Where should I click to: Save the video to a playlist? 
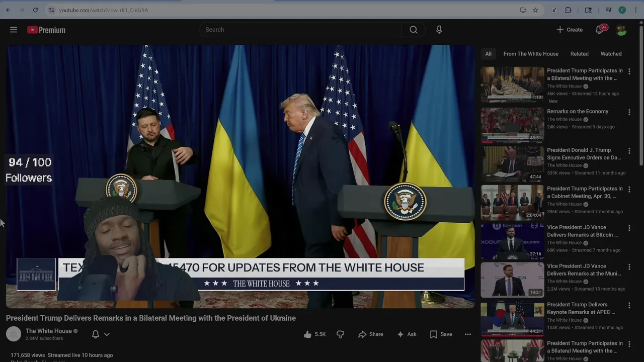coord(441,334)
